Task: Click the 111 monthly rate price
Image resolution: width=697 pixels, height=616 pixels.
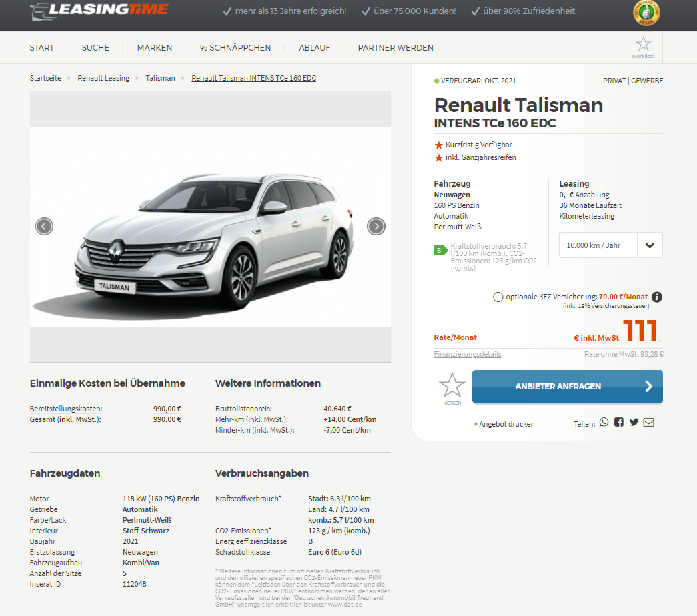Action: (640, 331)
